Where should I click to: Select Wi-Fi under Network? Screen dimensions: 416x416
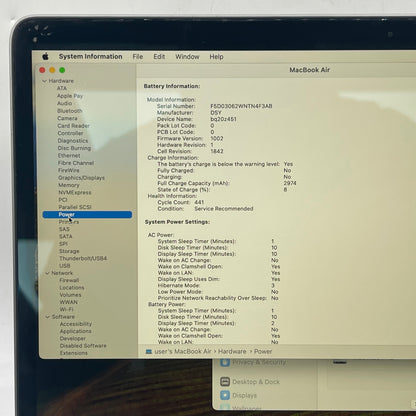66,309
